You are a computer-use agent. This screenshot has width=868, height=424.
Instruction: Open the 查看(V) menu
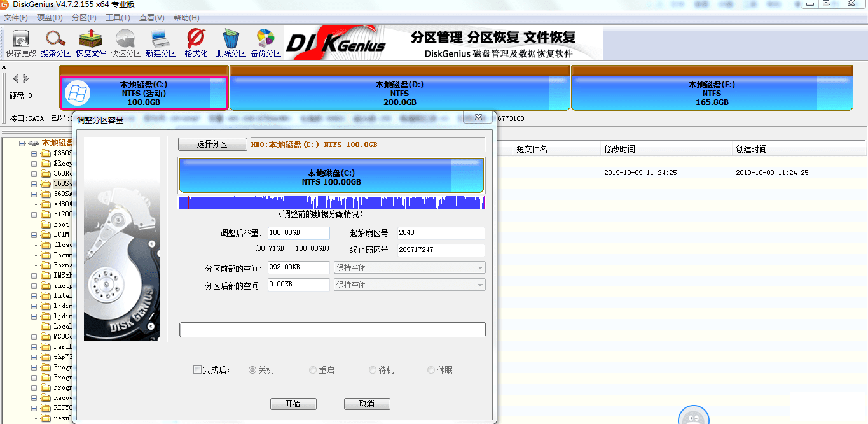(x=151, y=18)
